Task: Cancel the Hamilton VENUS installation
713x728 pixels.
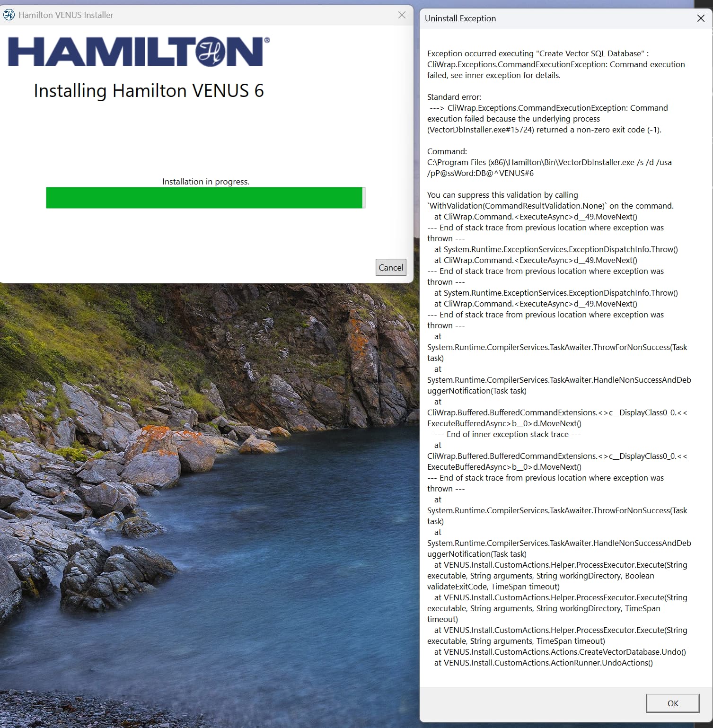Action: [x=391, y=267]
